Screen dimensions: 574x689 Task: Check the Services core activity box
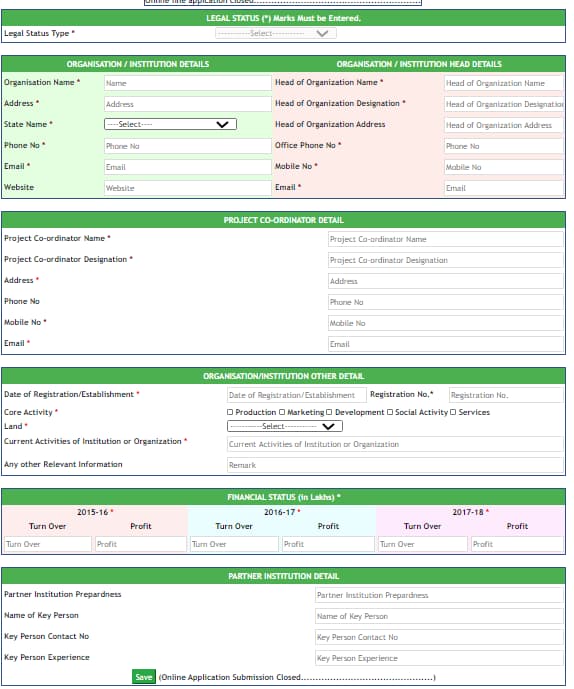point(453,412)
